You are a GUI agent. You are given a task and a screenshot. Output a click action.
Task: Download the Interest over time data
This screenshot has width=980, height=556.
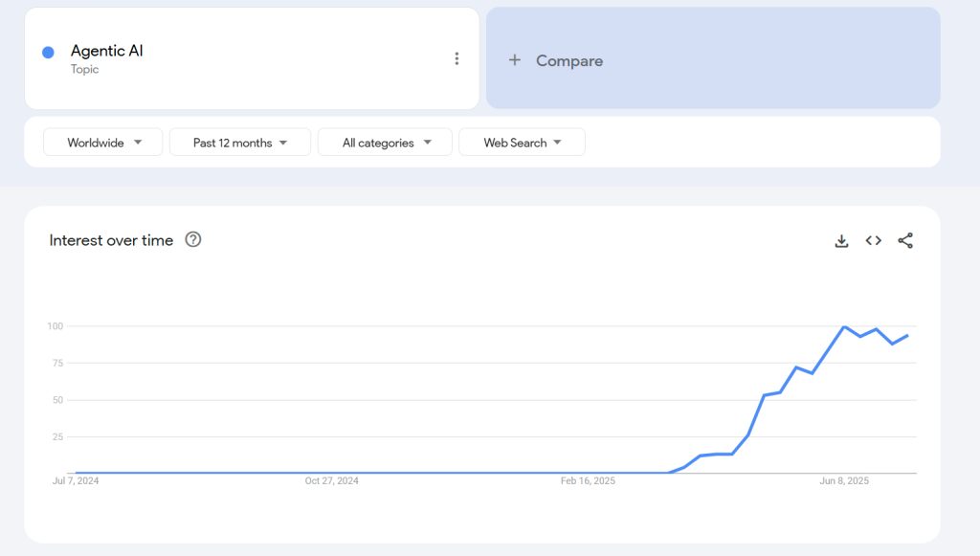842,240
